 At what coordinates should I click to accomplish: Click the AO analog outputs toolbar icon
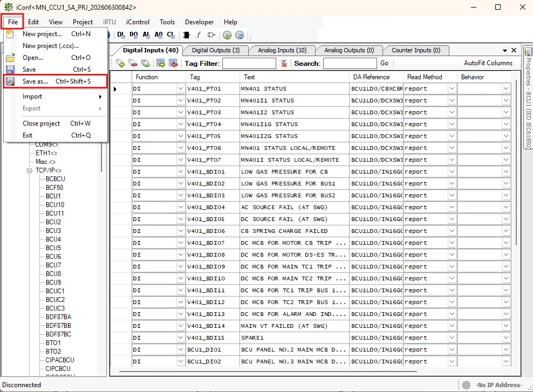tap(159, 35)
